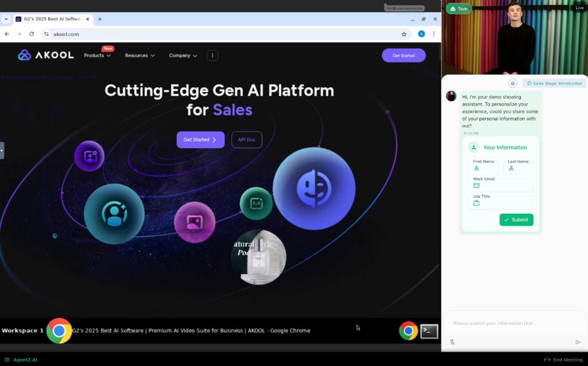Open Chrome's three-dot browser menu

(434, 34)
